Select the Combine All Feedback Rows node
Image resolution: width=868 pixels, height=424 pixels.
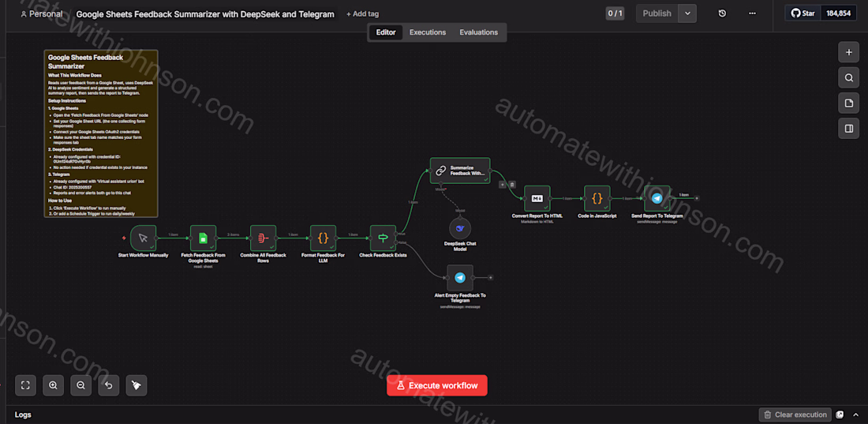264,238
